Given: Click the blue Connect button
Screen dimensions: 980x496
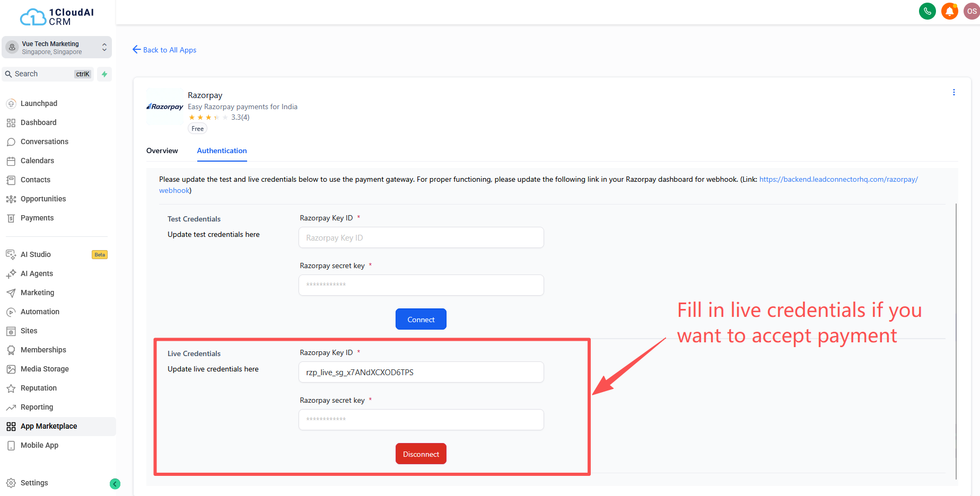Looking at the screenshot, I should (x=421, y=319).
